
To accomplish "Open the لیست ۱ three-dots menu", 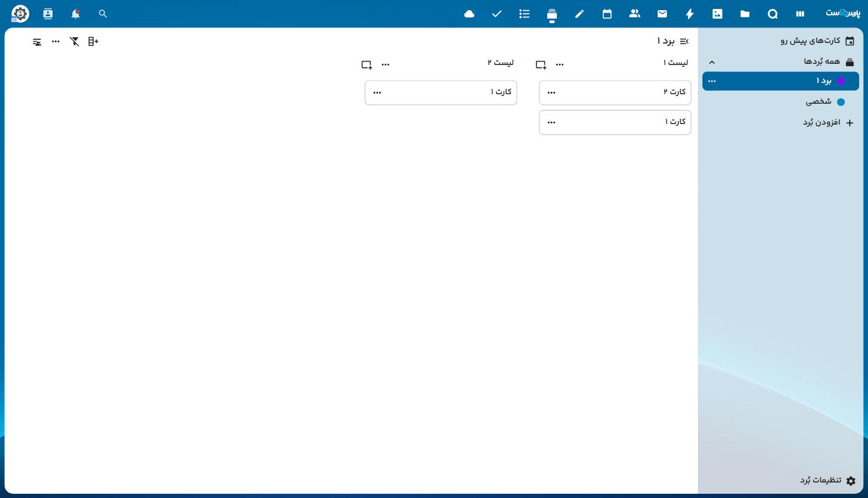I will coord(560,64).
